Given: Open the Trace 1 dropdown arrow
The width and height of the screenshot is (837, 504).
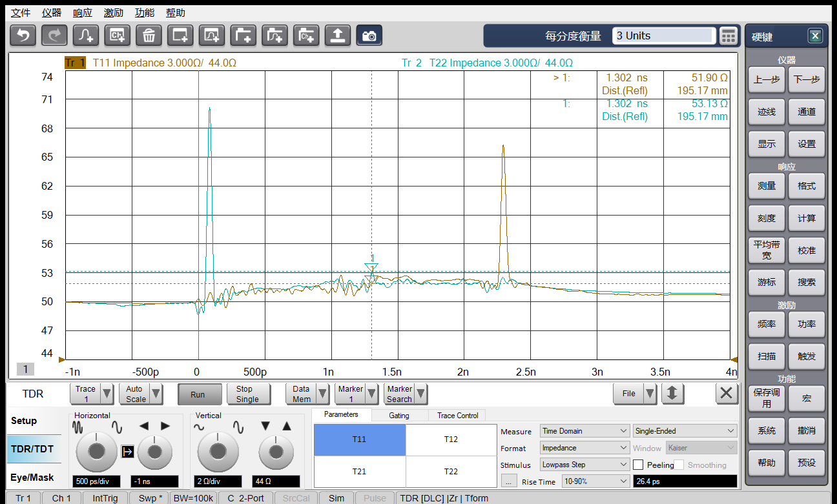Looking at the screenshot, I should coord(107,394).
